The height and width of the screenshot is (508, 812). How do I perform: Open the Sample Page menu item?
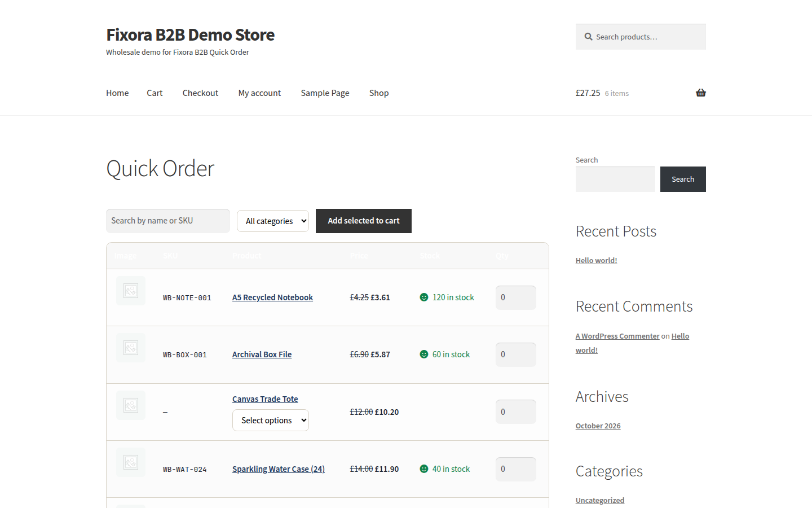(x=325, y=93)
